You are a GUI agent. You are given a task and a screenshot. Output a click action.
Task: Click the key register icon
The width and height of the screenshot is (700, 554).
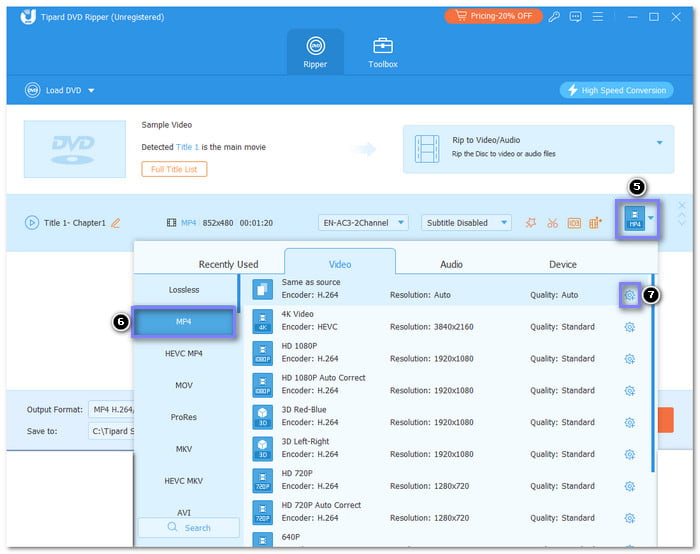click(554, 17)
